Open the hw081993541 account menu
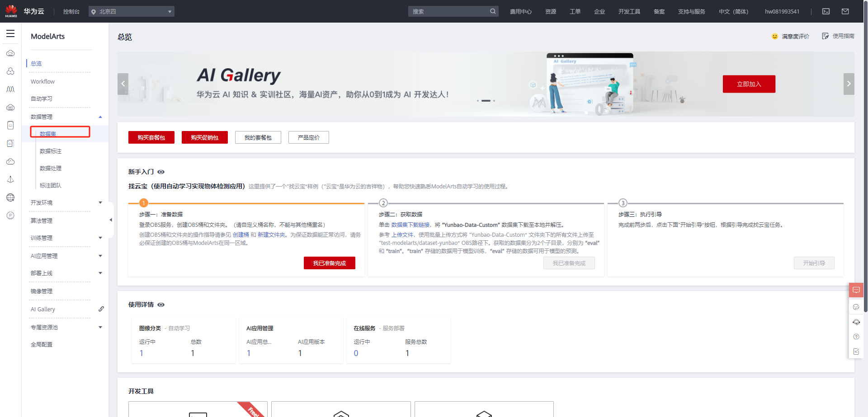The height and width of the screenshot is (417, 868). pos(782,12)
